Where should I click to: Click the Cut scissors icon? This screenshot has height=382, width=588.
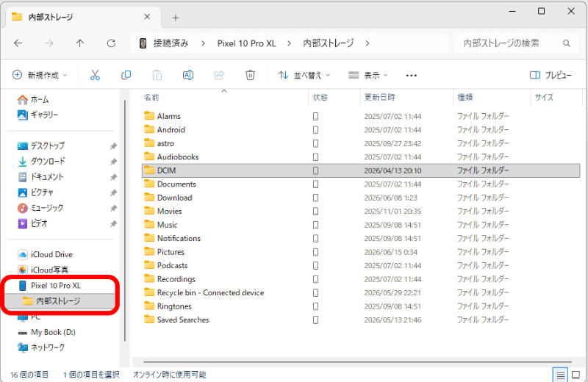(x=95, y=75)
